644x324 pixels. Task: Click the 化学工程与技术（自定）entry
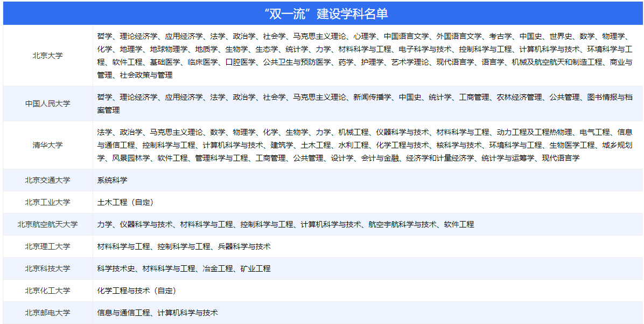137,291
